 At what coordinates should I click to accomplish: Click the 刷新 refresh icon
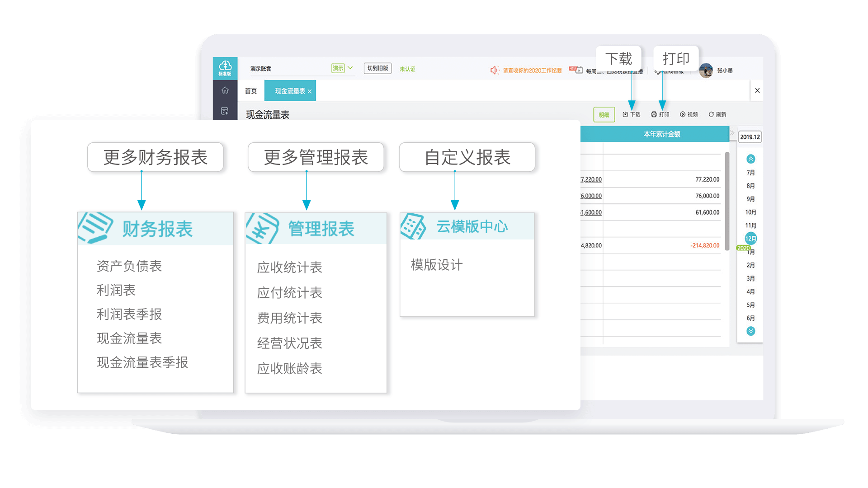click(x=711, y=114)
